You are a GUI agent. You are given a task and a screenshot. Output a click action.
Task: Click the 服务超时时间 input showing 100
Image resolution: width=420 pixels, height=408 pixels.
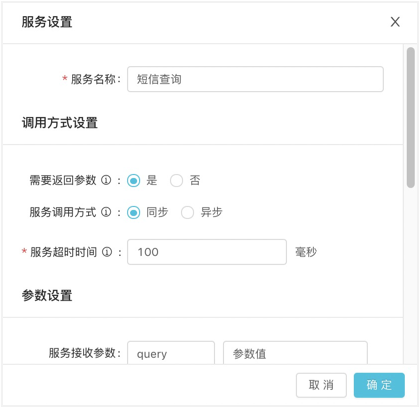207,252
